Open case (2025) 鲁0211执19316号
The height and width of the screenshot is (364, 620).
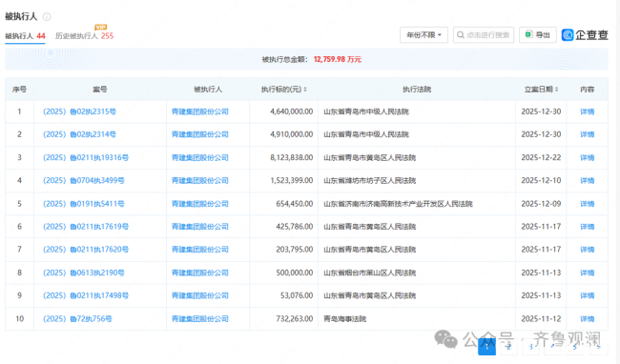pyautogui.click(x=86, y=157)
